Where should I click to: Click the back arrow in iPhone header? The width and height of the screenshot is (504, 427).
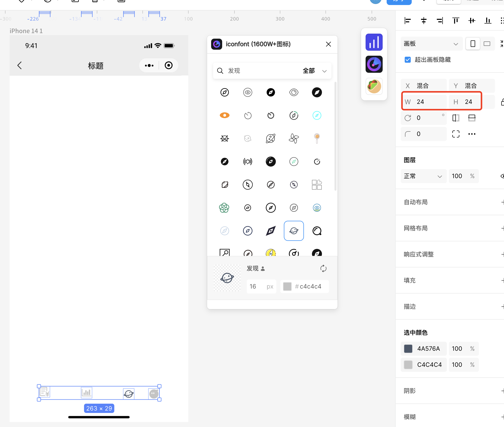(20, 65)
